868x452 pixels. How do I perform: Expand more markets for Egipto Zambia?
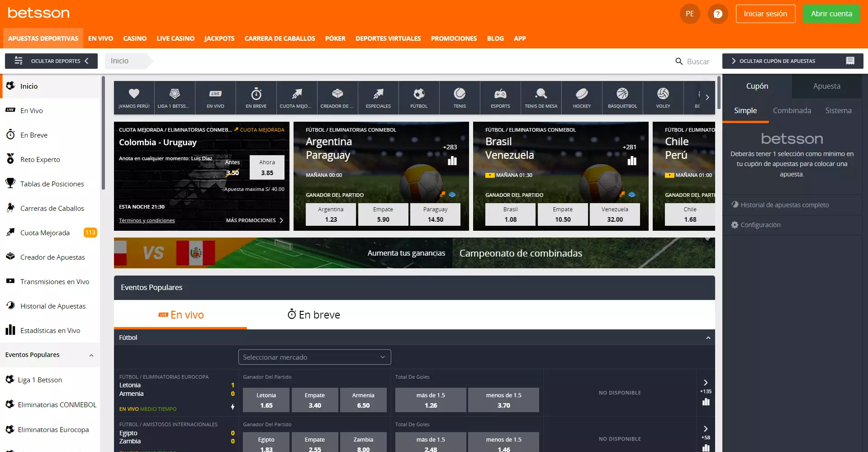tap(706, 429)
